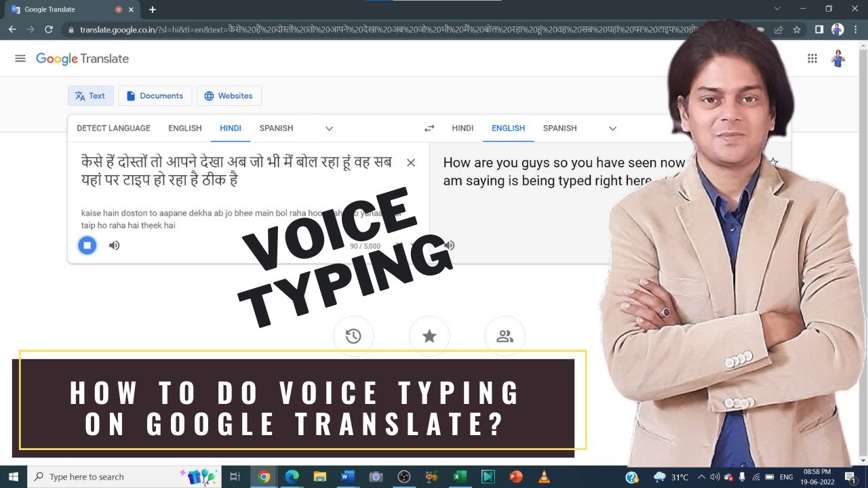
Task: Go forward in the browser
Action: (31, 30)
